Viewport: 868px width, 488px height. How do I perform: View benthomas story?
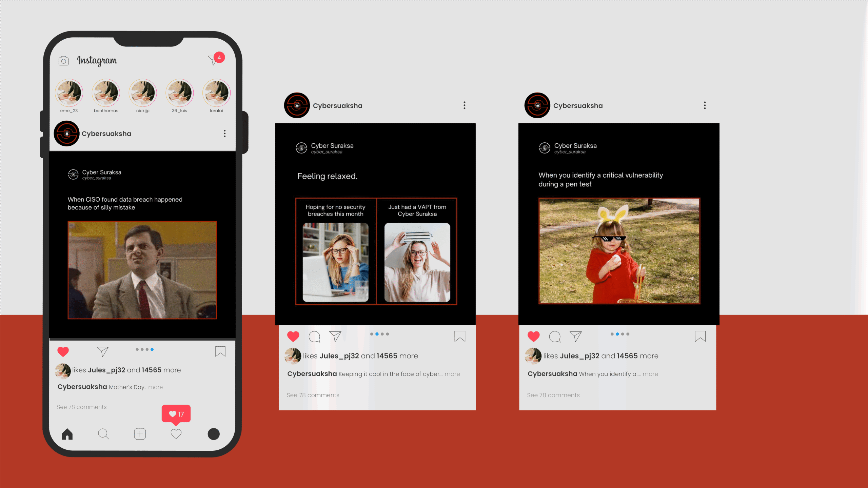click(x=106, y=93)
